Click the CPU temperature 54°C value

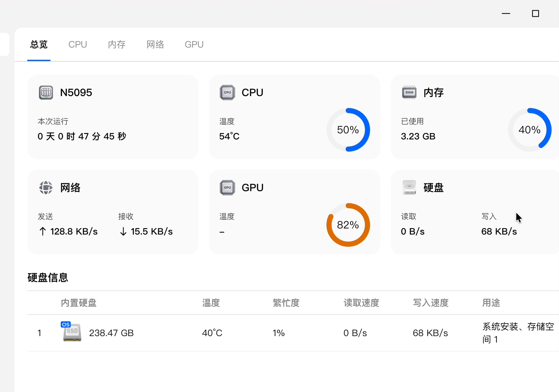[229, 136]
